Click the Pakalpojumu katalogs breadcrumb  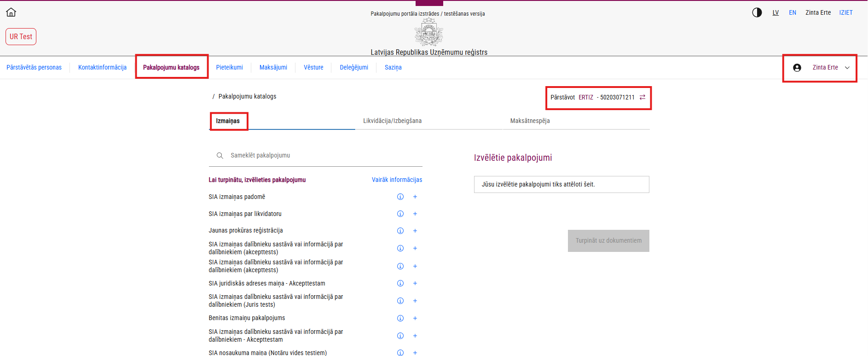coord(247,96)
